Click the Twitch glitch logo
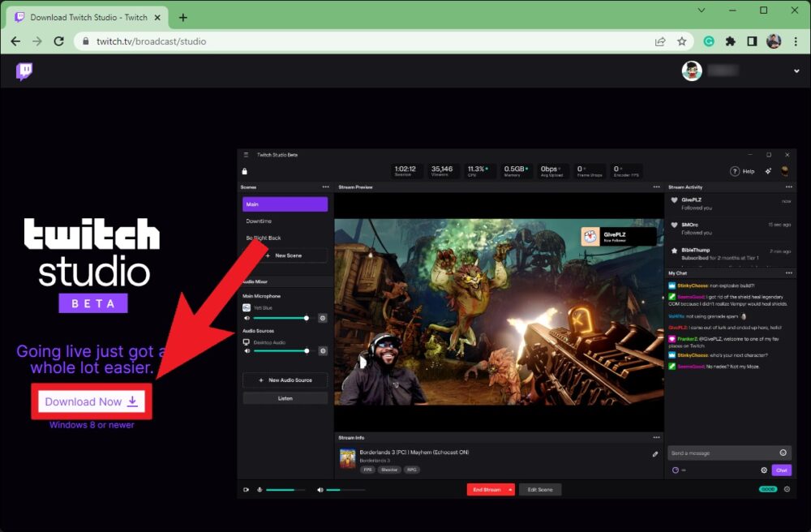811x532 pixels. click(24, 71)
